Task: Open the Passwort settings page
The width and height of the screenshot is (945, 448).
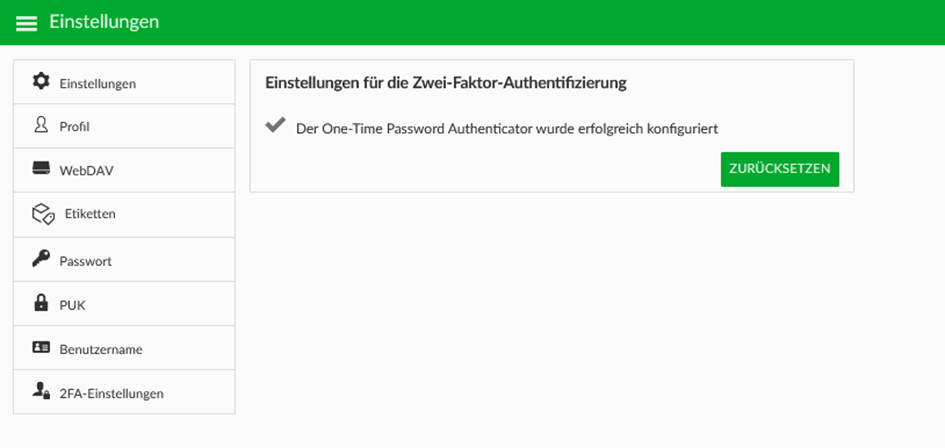Action: (124, 260)
